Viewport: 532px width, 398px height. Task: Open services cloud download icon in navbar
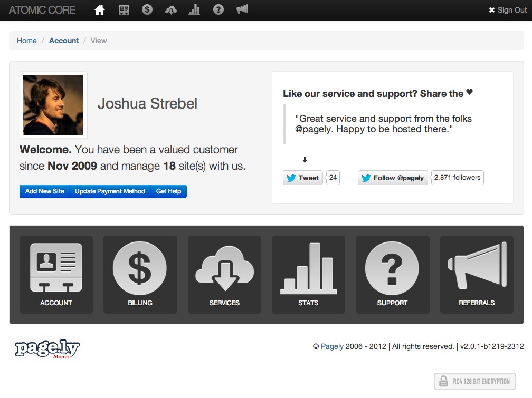(170, 10)
